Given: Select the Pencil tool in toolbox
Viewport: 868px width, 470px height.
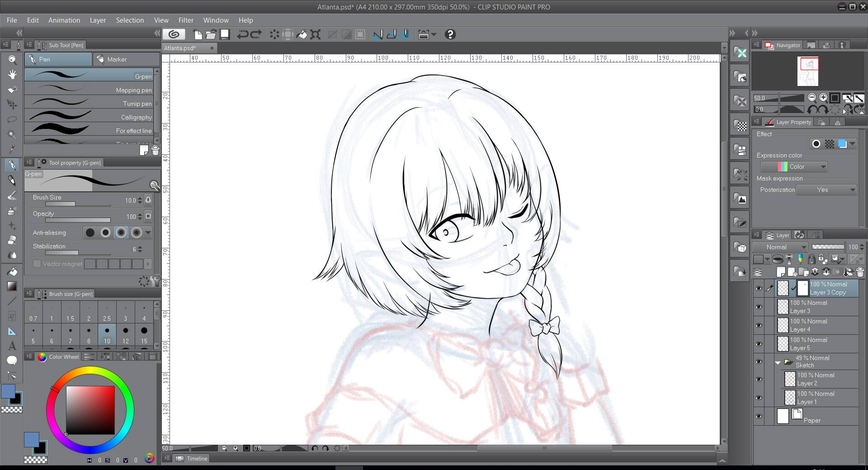Looking at the screenshot, I should pos(12,180).
